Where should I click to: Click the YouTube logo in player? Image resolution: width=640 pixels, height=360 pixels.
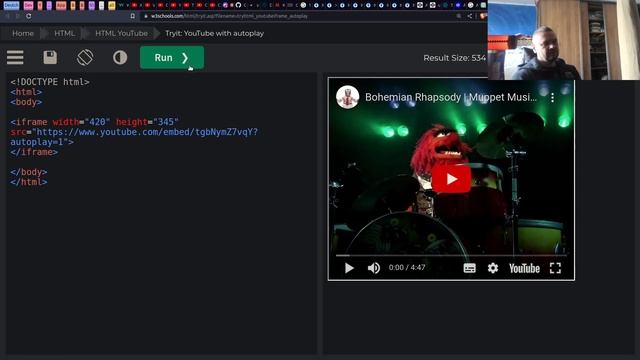coord(524,268)
